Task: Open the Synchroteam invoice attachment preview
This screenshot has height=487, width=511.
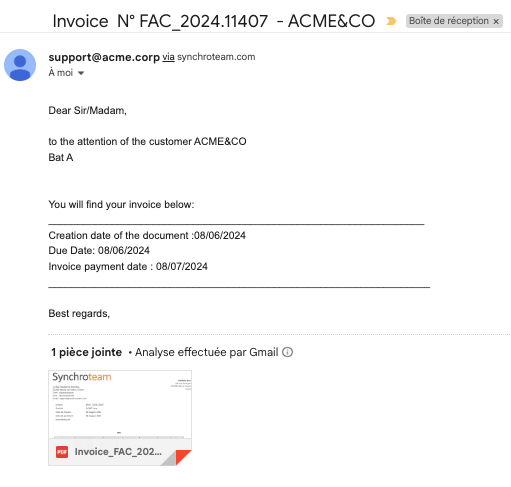Action: pyautogui.click(x=120, y=405)
